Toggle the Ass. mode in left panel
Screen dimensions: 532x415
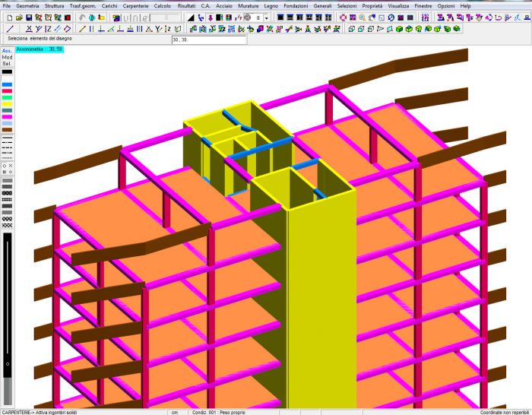pyautogui.click(x=7, y=51)
